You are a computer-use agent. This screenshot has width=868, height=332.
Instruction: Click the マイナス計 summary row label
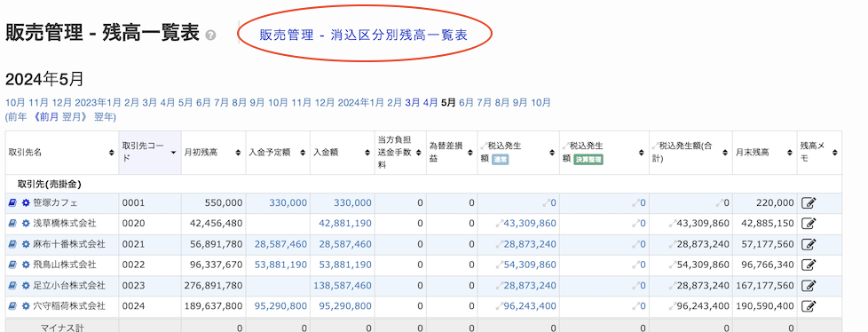[62, 328]
